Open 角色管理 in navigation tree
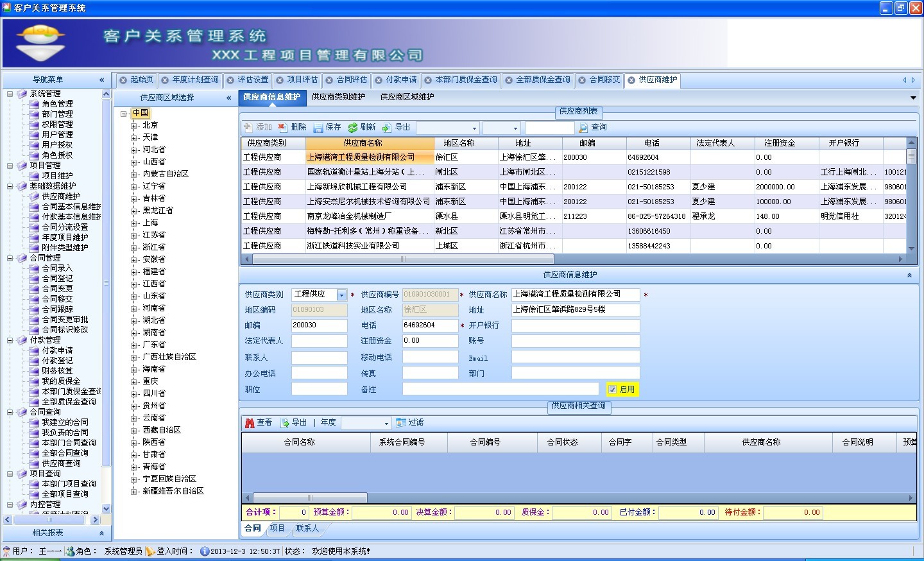 coord(57,104)
